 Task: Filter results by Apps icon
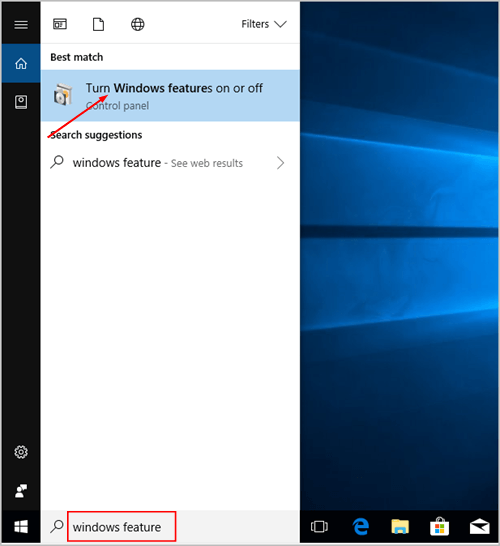pos(60,24)
